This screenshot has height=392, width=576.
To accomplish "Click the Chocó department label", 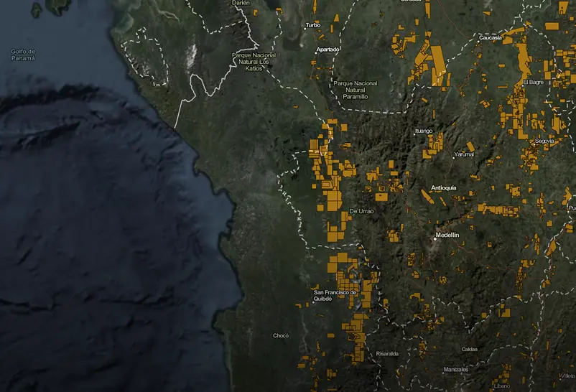I will coord(281,335).
